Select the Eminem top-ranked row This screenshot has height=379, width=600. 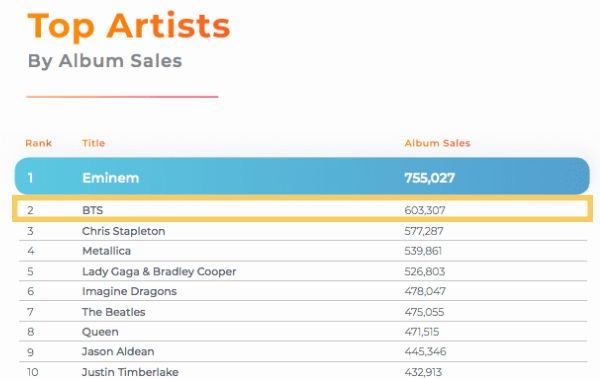pos(302,176)
